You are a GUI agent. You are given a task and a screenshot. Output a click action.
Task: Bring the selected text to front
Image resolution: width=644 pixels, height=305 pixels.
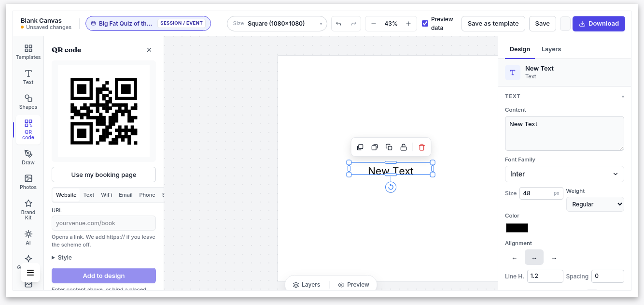pyautogui.click(x=360, y=147)
